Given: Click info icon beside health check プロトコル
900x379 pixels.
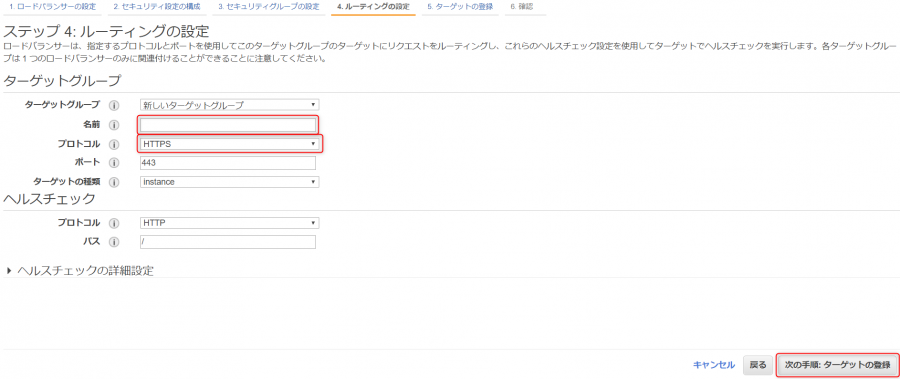Looking at the screenshot, I should [114, 223].
